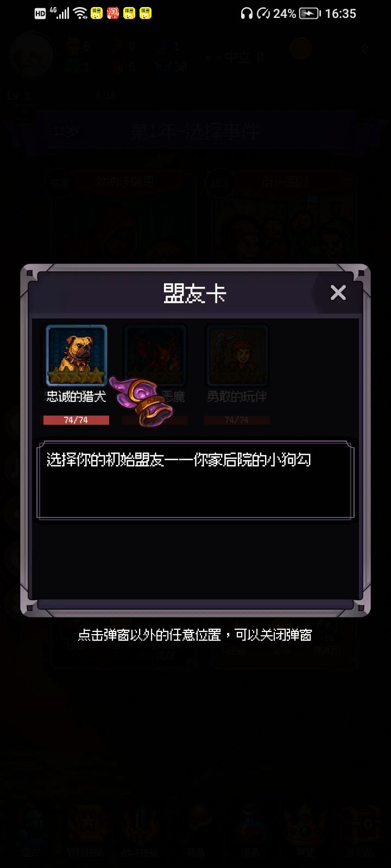Image resolution: width=391 pixels, height=868 pixels.
Task: Switch to the 战斗技能 sword icon
Action: [x=140, y=830]
